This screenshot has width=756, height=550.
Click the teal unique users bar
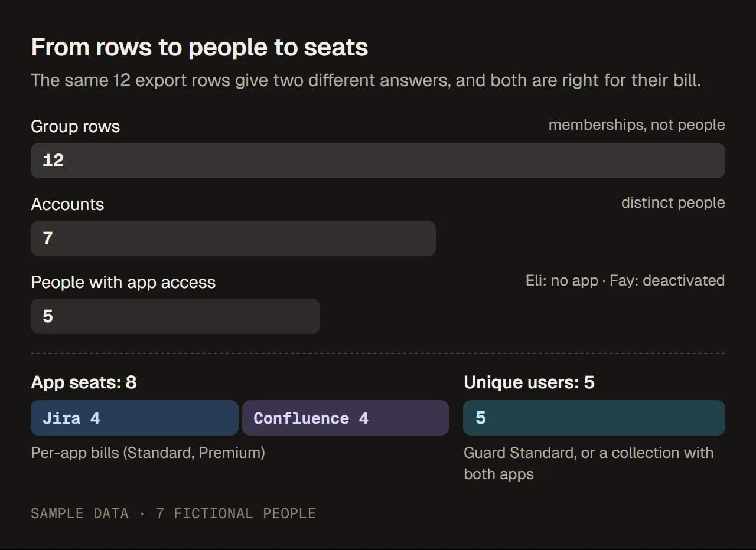click(594, 418)
